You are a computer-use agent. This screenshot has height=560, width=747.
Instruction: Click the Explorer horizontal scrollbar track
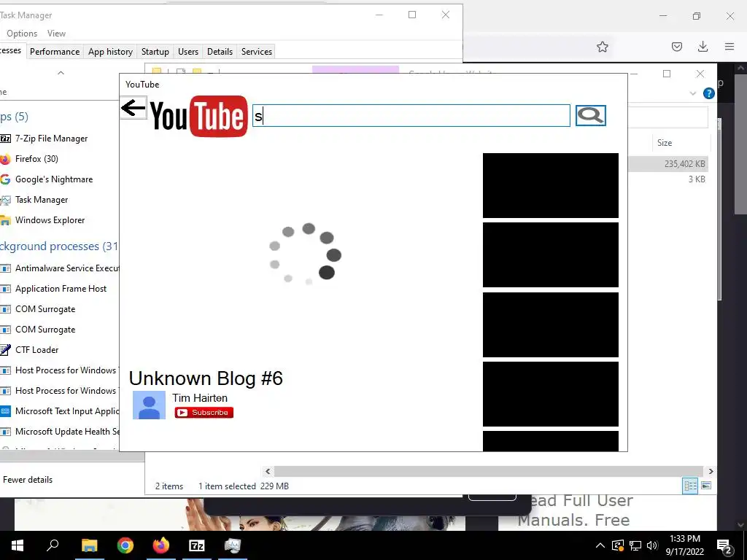(x=488, y=472)
